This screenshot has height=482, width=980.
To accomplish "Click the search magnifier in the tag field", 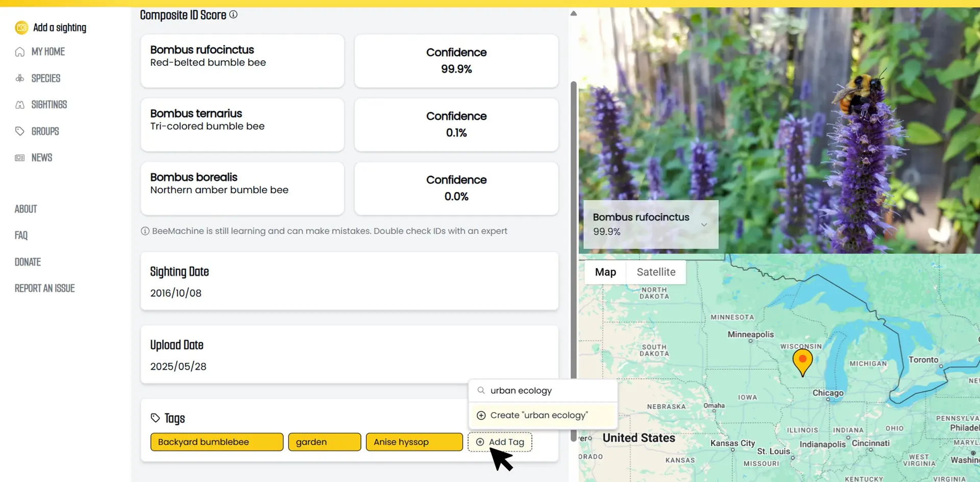I will [x=481, y=391].
